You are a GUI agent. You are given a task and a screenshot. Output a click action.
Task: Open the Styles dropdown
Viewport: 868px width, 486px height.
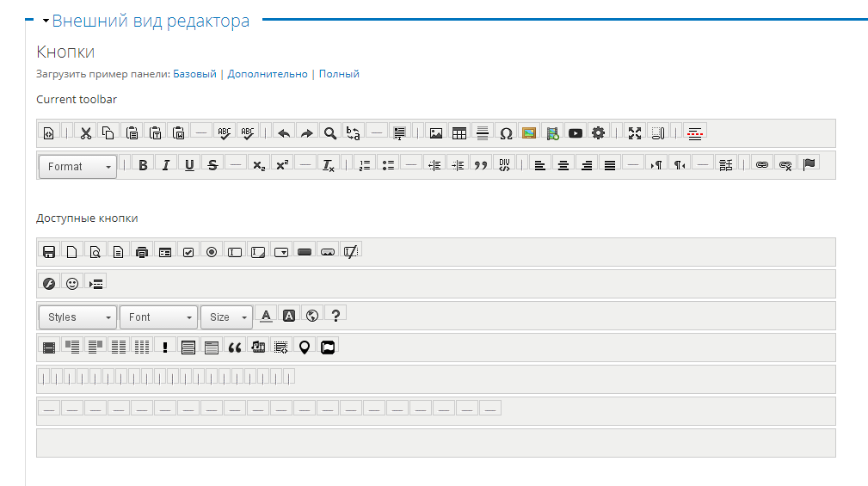tap(77, 317)
